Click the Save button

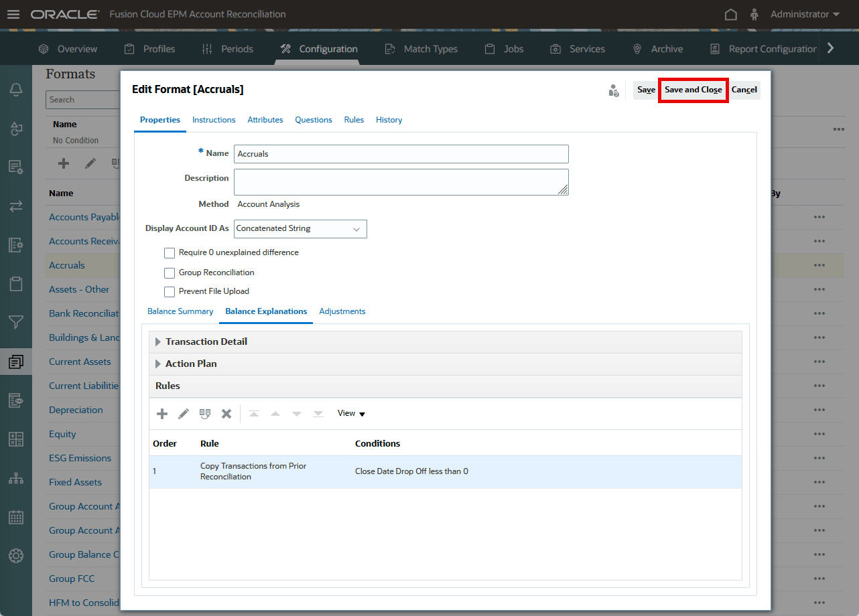pyautogui.click(x=646, y=90)
